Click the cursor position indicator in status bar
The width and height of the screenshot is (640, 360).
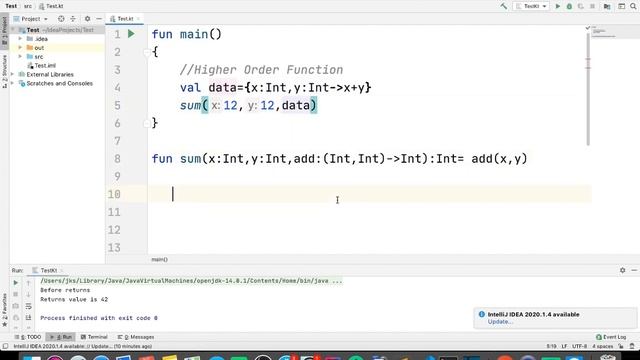pos(551,347)
